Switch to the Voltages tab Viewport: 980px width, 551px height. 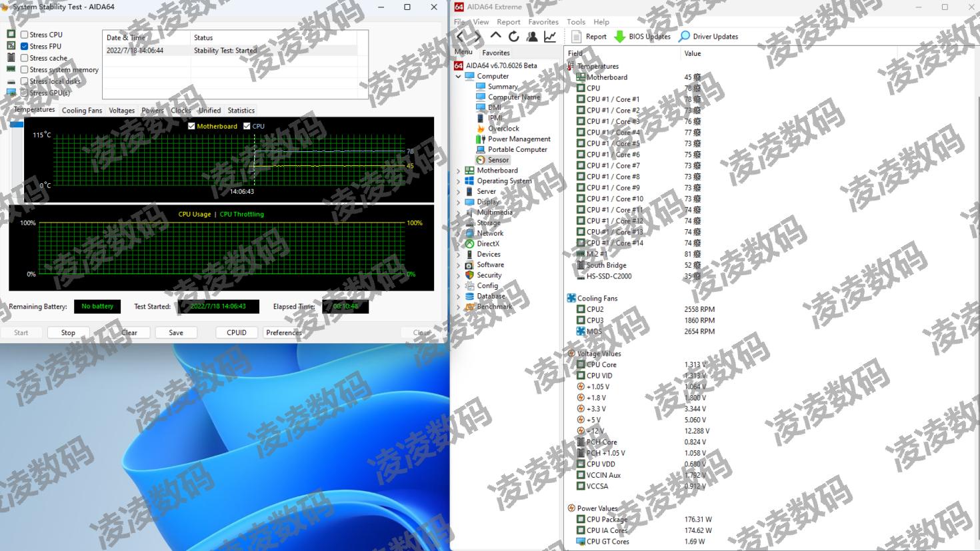pyautogui.click(x=121, y=111)
